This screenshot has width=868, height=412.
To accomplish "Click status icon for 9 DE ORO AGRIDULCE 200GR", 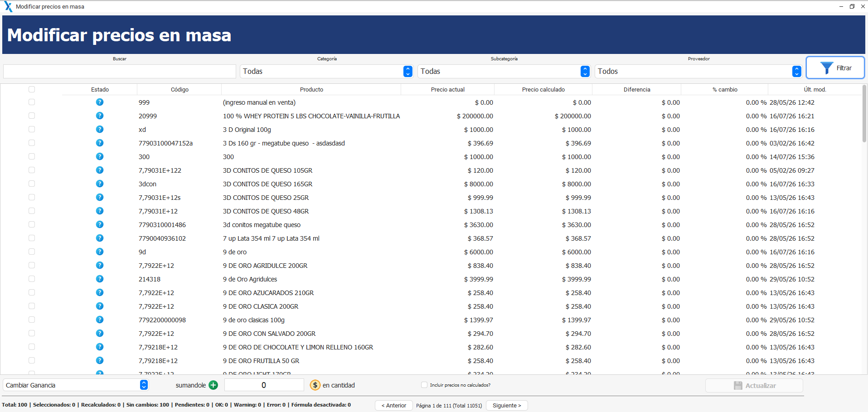I will click(x=100, y=266).
